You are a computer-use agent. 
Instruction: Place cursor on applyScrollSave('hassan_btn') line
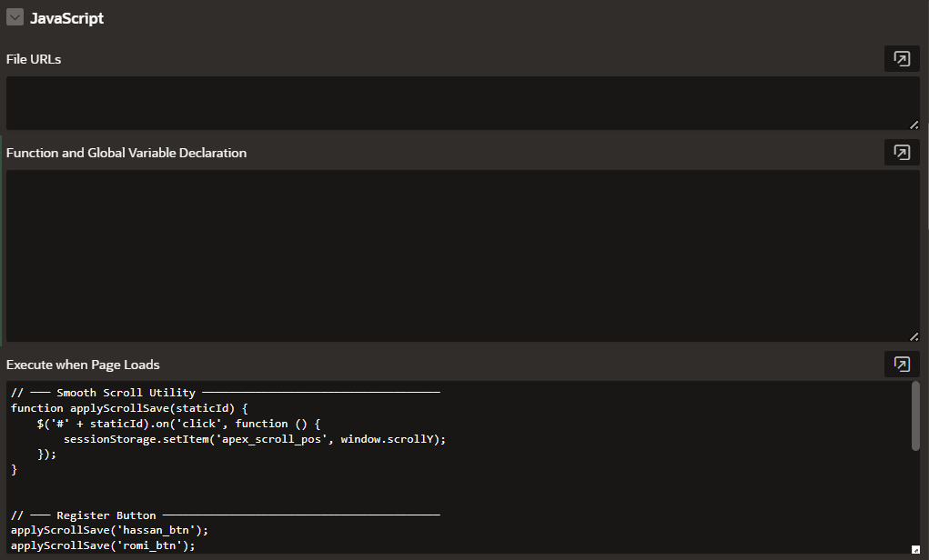point(103,530)
